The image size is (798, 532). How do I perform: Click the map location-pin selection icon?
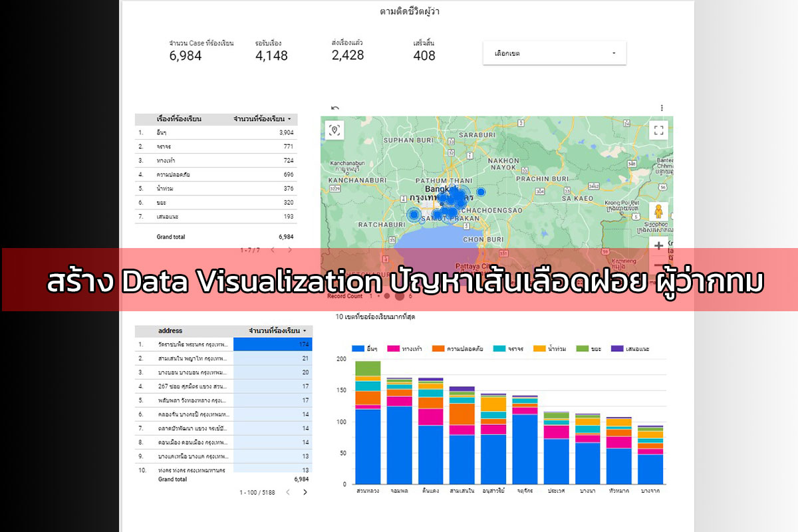click(x=334, y=130)
